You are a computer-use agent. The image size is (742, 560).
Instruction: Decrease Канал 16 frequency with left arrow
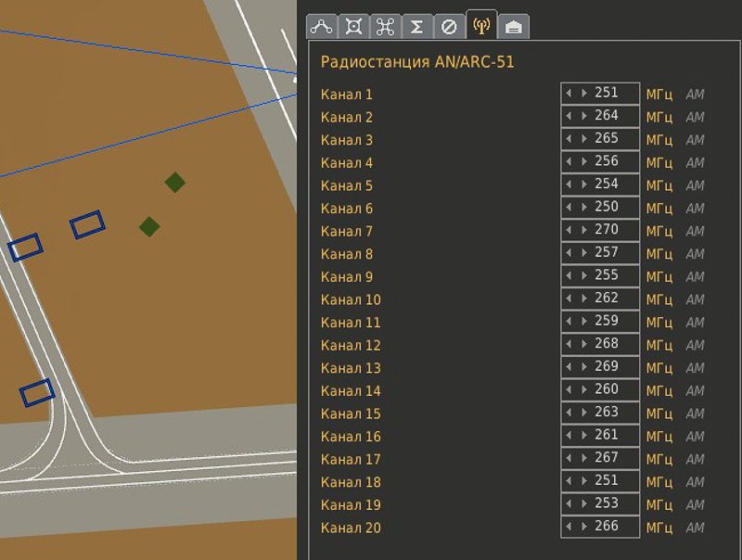569,436
